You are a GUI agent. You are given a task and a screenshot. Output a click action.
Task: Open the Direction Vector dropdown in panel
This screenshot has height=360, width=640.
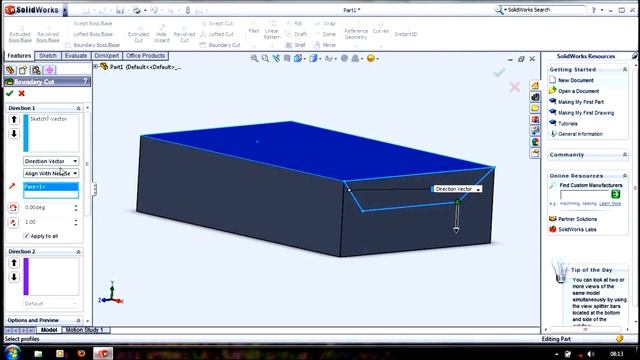point(51,161)
